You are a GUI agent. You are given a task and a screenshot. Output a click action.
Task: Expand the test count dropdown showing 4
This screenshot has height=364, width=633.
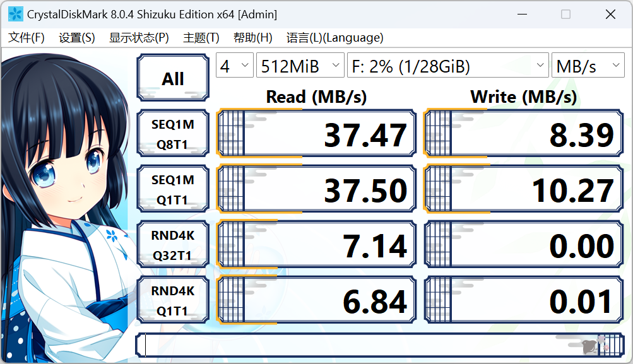235,65
